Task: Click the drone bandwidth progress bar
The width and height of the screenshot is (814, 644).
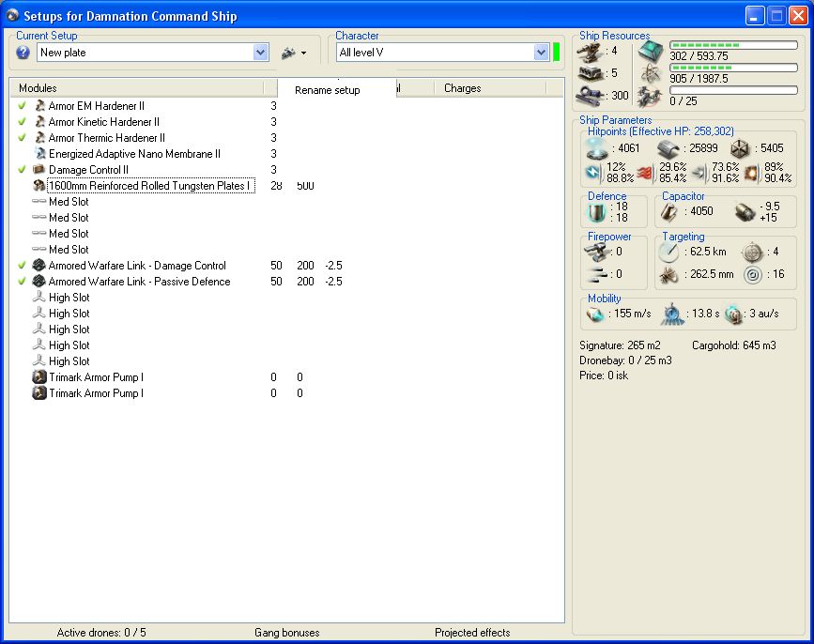Action: point(733,91)
